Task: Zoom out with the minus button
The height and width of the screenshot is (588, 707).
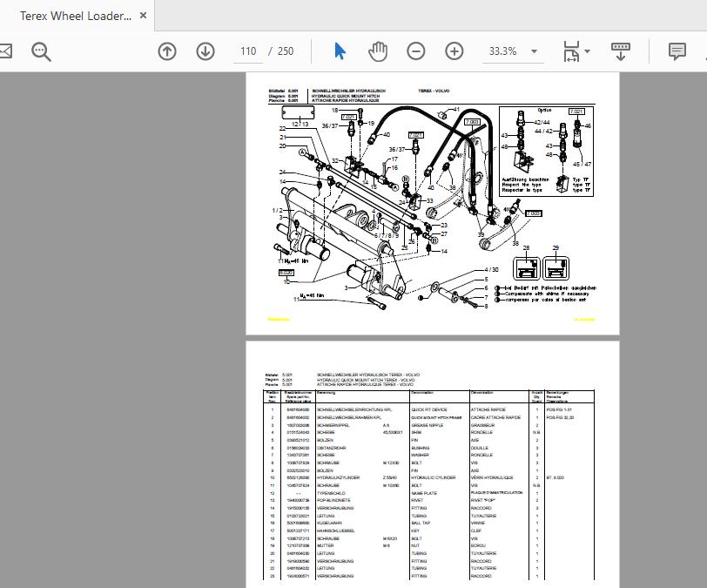Action: click(415, 51)
